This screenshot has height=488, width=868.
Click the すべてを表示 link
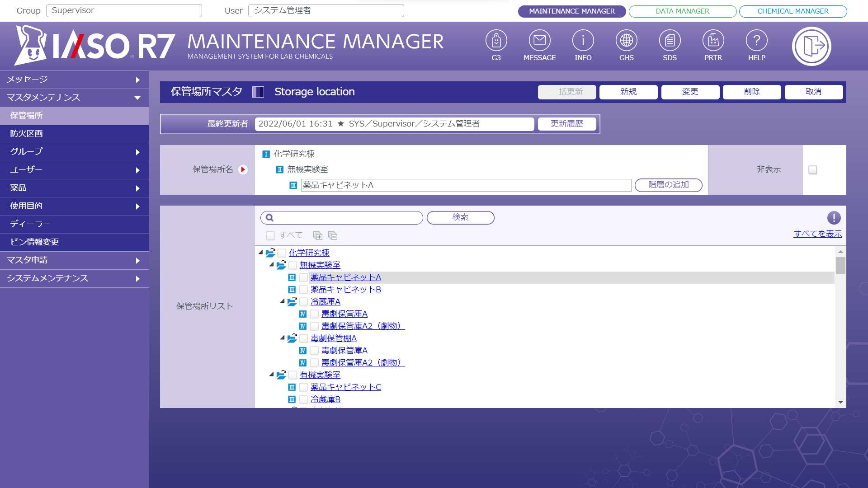point(818,234)
